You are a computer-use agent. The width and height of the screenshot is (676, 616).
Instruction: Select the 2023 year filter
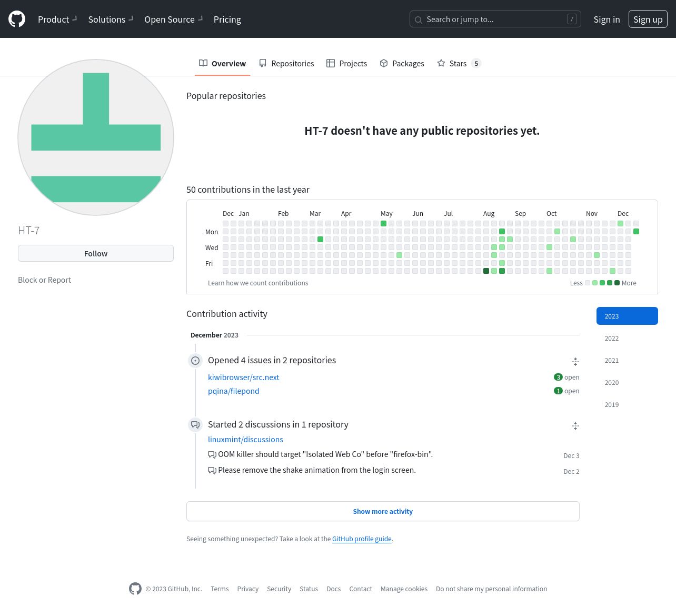tap(627, 316)
